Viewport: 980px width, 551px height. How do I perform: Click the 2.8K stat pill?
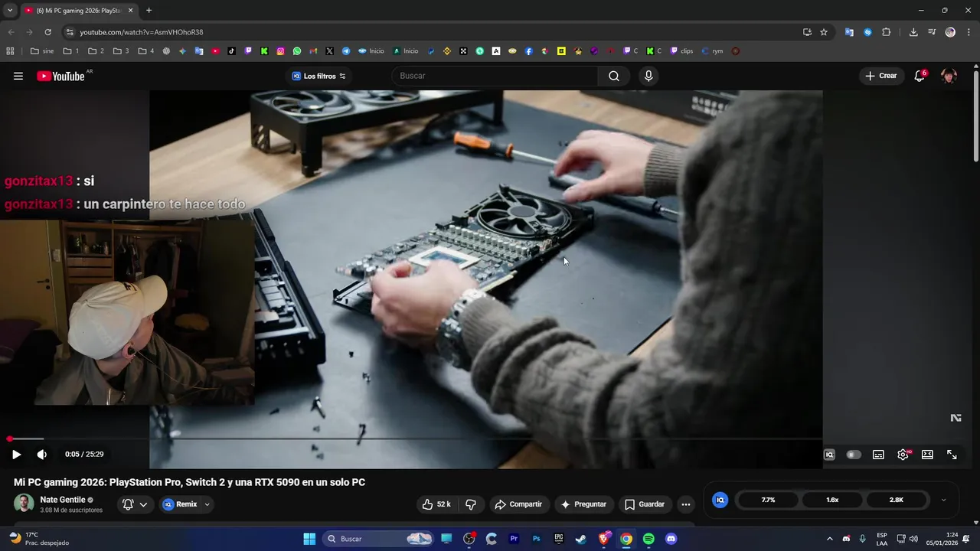point(897,500)
